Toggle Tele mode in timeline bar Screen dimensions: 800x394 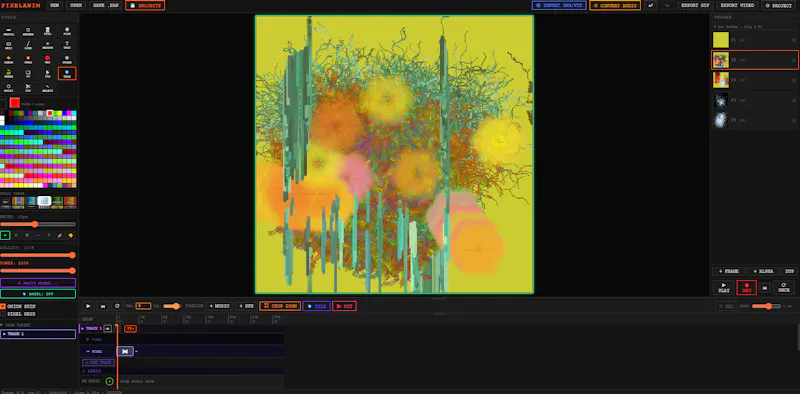click(x=316, y=306)
